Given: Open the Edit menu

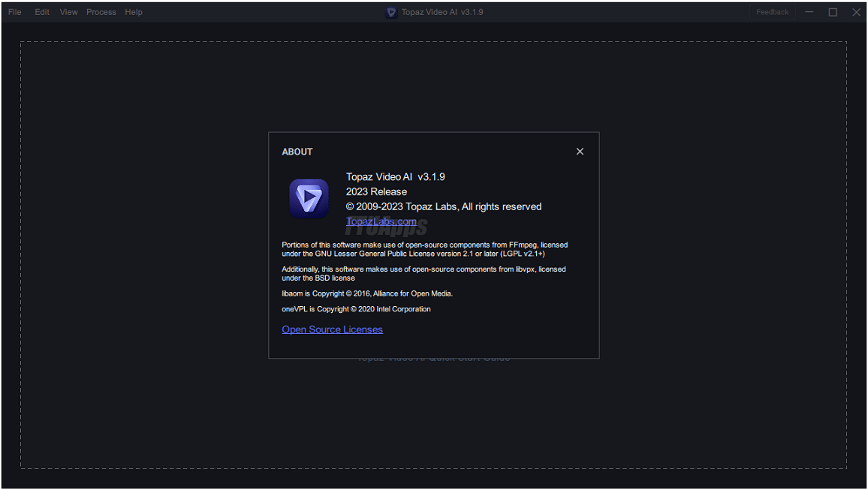Looking at the screenshot, I should click(x=42, y=12).
